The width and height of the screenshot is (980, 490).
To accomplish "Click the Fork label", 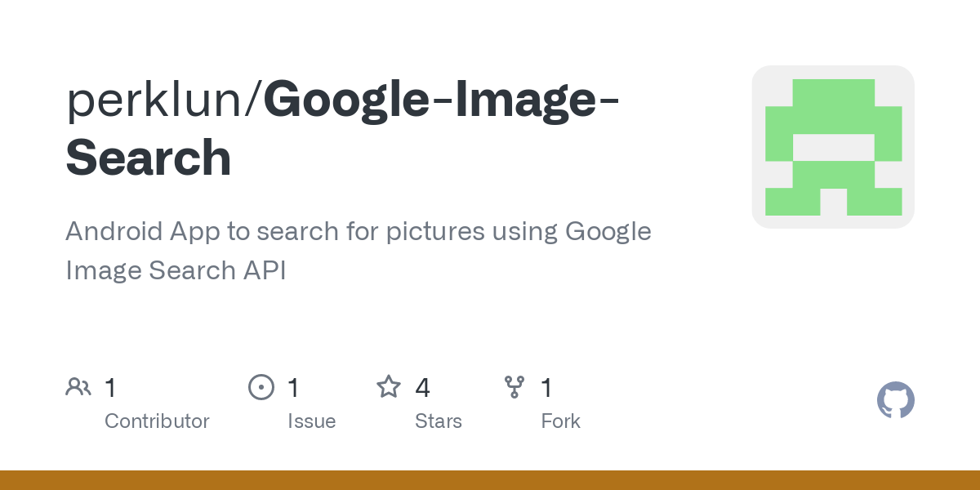I will [x=561, y=421].
